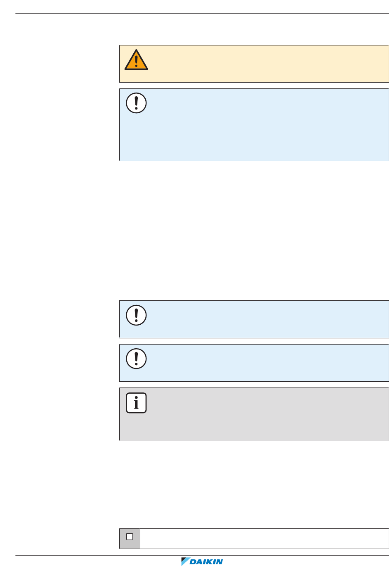
Task: Click exclamation icon in the middle blue notice box
Action: 136,315
